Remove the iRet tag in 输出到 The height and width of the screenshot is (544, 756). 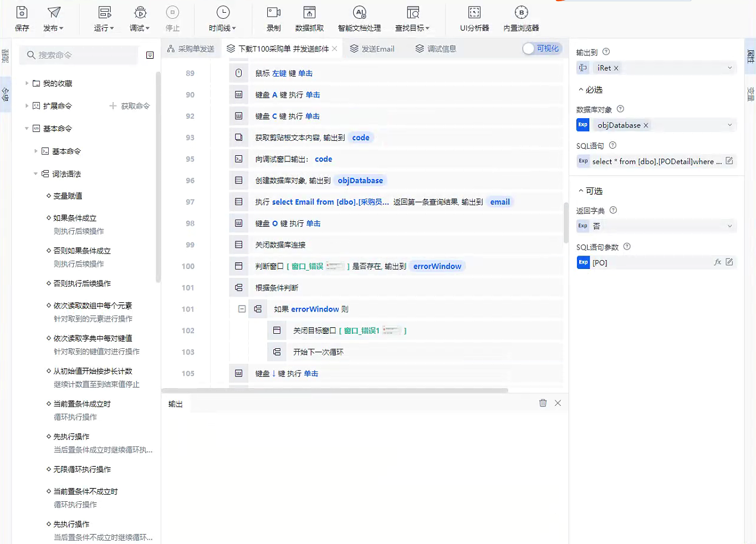(616, 68)
